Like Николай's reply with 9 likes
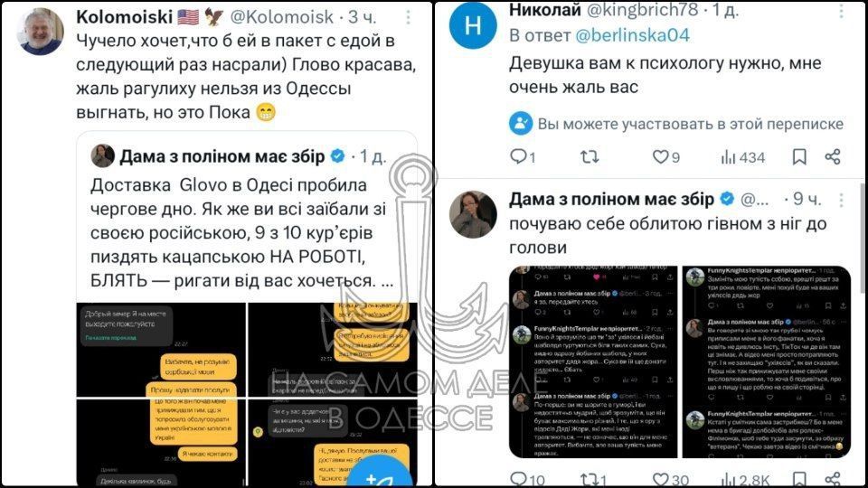Viewport: 868px width, 488px height. pyautogui.click(x=666, y=157)
